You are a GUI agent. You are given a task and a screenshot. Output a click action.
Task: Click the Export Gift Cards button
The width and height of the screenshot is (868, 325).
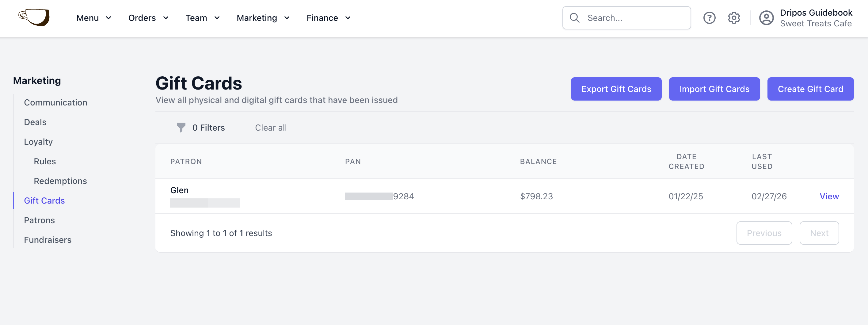click(x=616, y=89)
